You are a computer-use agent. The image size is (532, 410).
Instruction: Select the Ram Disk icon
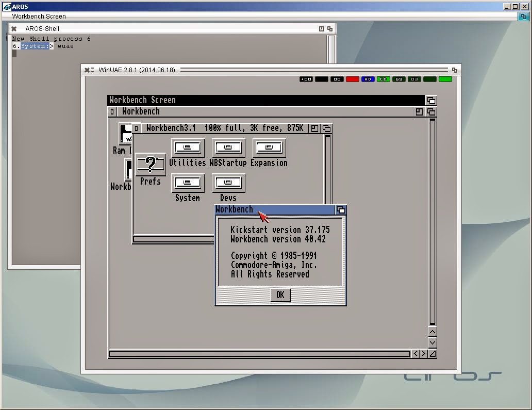coord(125,134)
